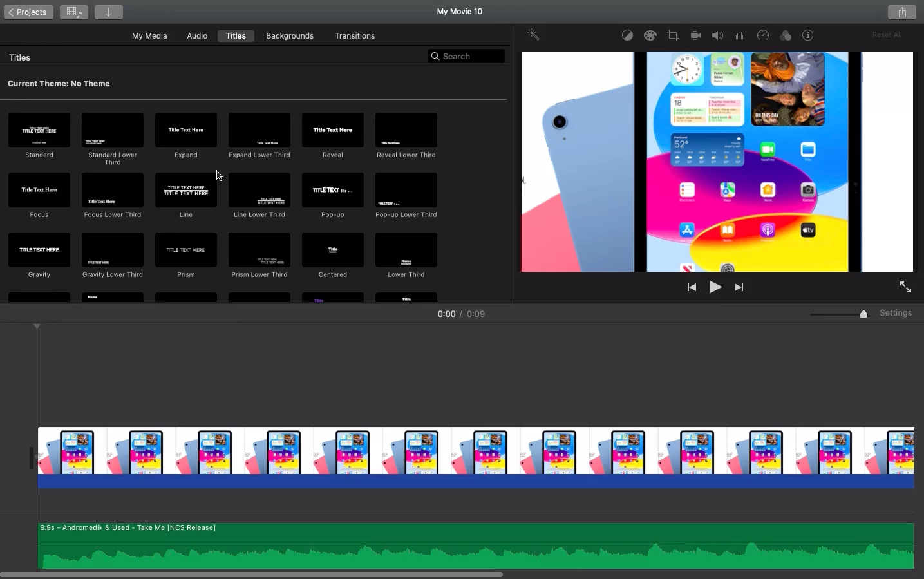
Task: Click the My Movie 10 window title
Action: pyautogui.click(x=460, y=12)
